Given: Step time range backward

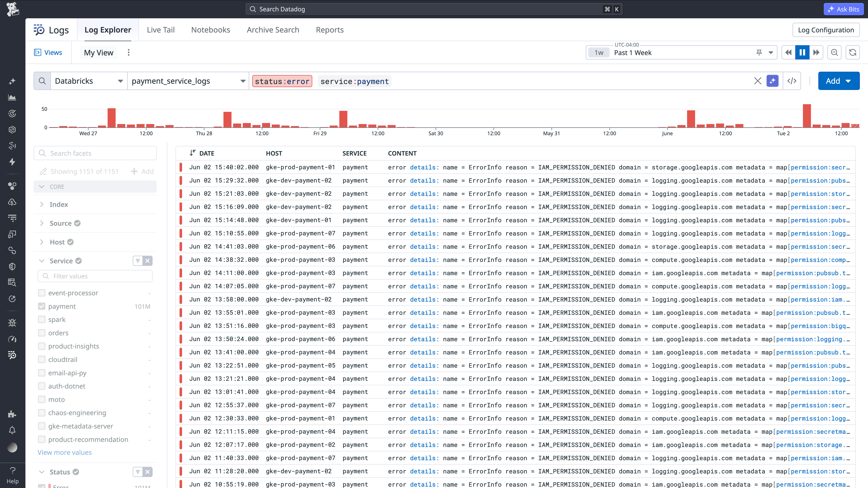Looking at the screenshot, I should 788,53.
